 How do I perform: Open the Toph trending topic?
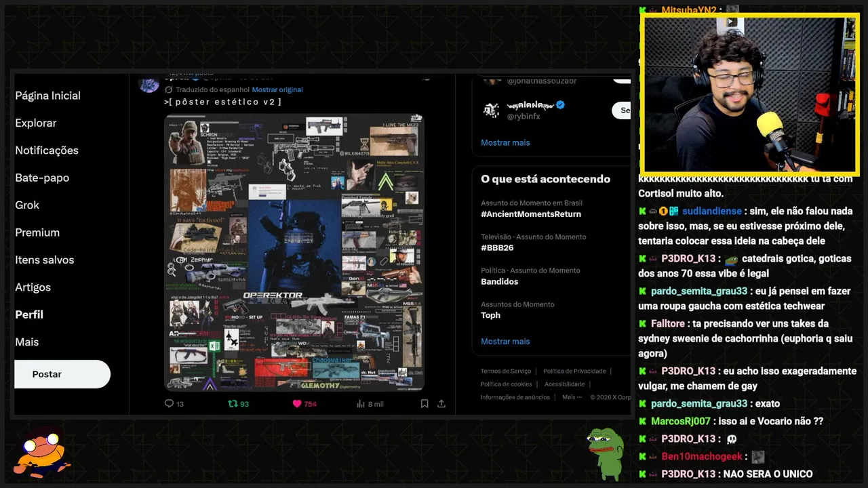[490, 315]
